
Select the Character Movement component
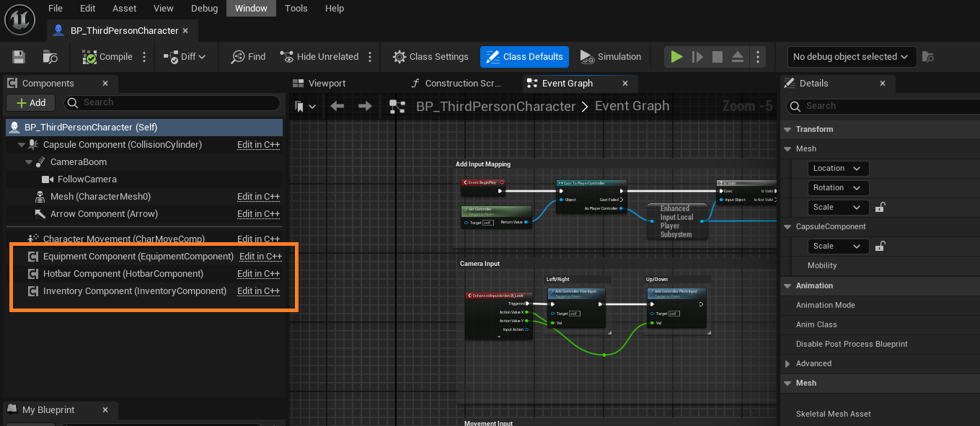124,239
